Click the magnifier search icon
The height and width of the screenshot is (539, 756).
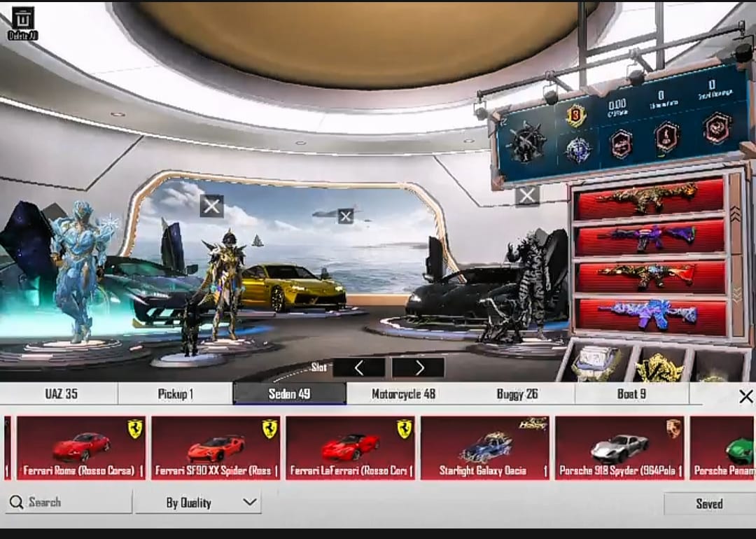point(16,503)
